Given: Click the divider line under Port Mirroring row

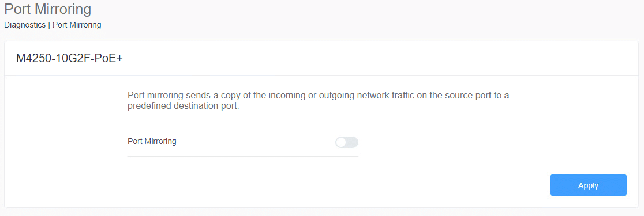Looking at the screenshot, I should [243, 156].
